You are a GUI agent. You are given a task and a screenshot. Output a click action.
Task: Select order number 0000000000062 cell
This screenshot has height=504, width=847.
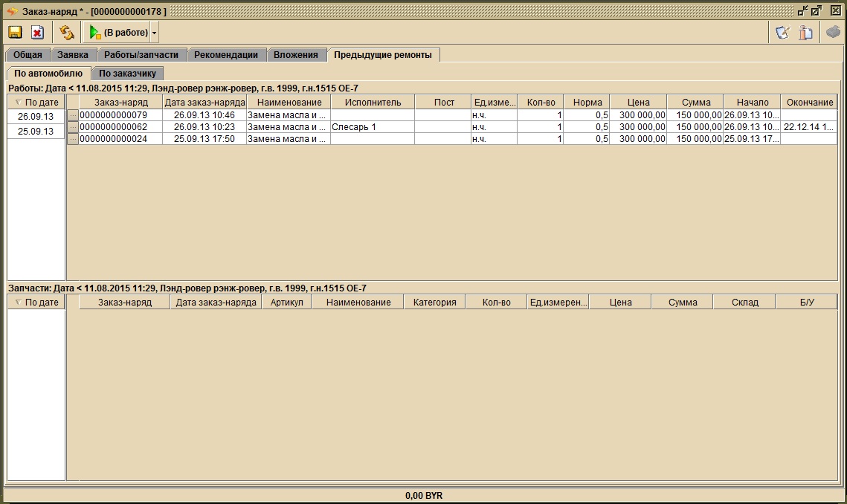click(x=121, y=127)
